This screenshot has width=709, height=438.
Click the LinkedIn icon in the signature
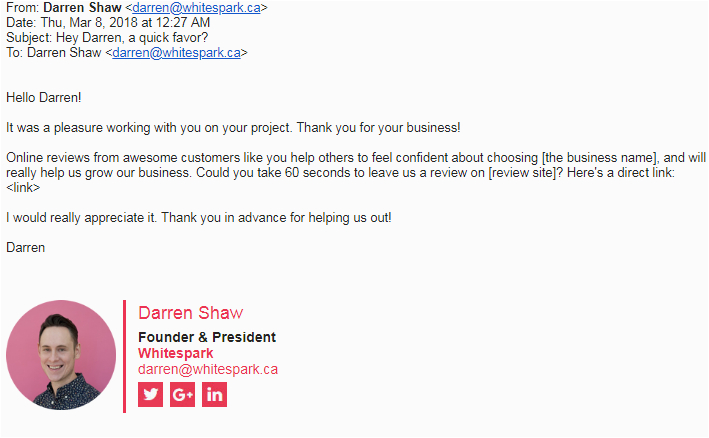(x=215, y=395)
